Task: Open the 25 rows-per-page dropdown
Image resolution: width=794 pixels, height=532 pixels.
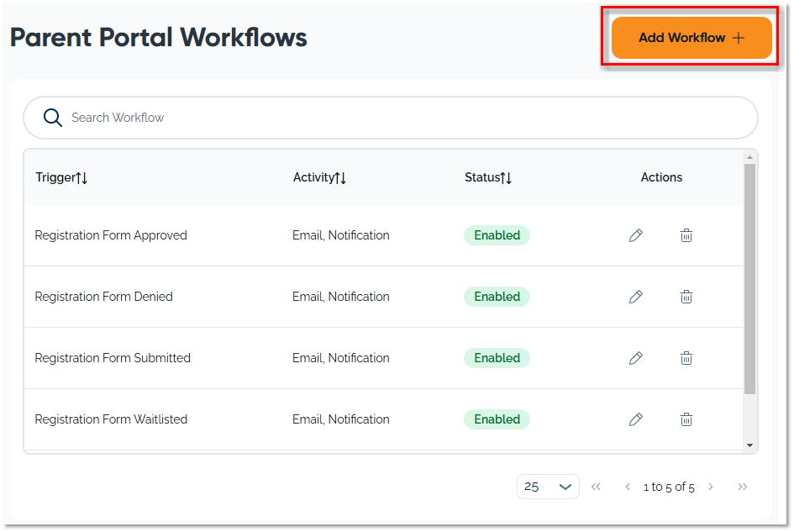Action: [x=548, y=487]
